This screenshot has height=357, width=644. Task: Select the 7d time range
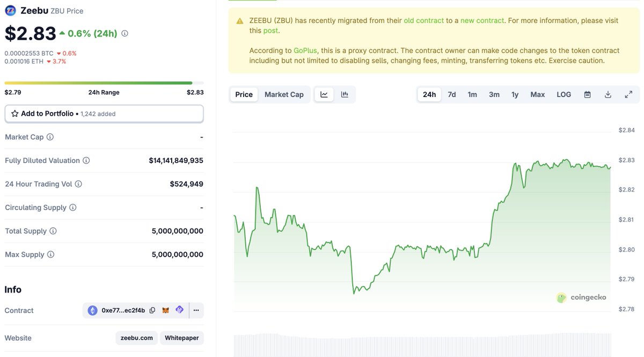(452, 94)
